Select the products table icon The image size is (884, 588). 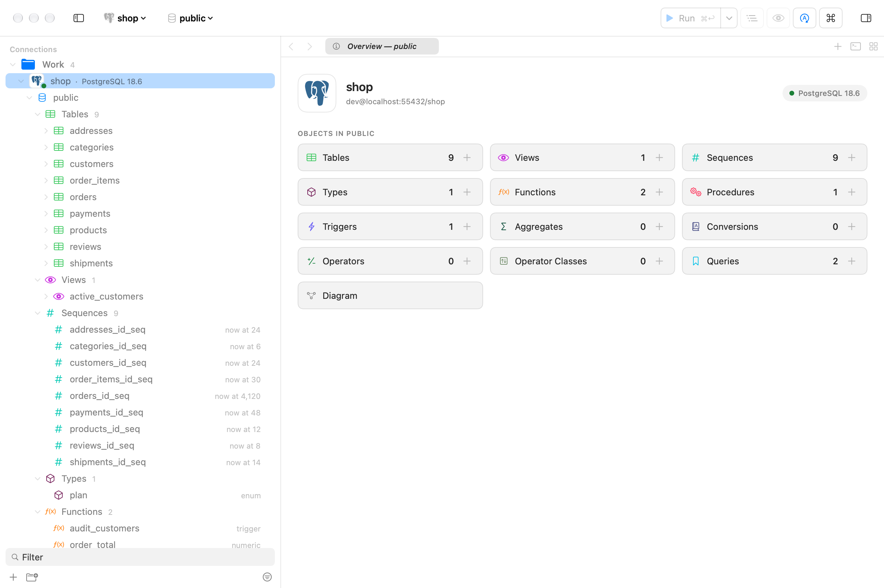coord(59,230)
